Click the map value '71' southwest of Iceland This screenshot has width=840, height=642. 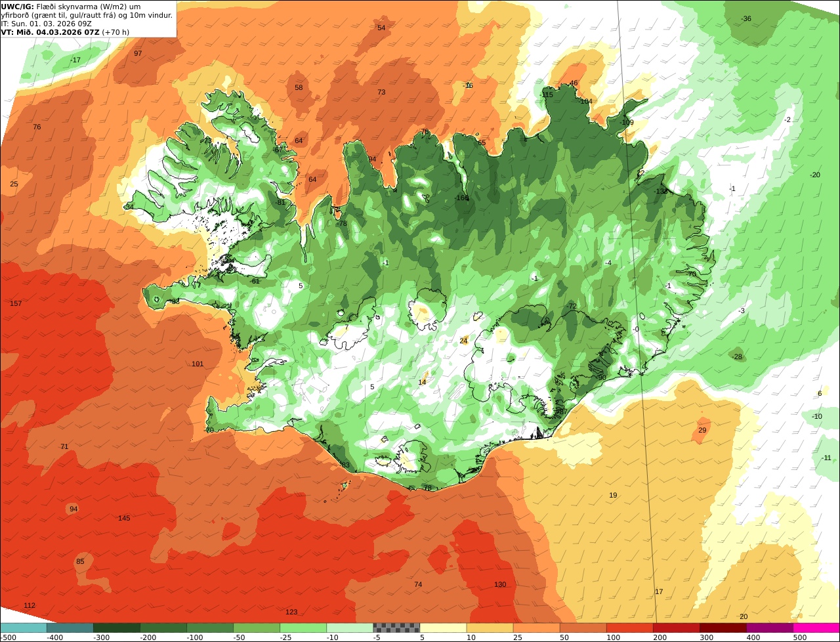tap(64, 447)
